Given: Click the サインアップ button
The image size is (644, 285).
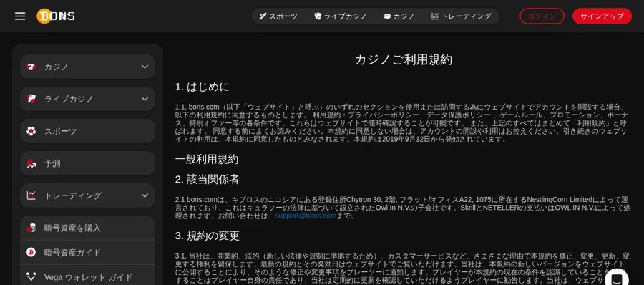Looking at the screenshot, I should [x=602, y=16].
